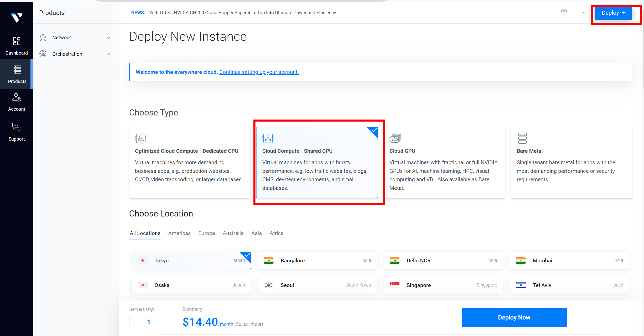Click the Vultr logo icon
The image size is (644, 336).
(x=17, y=17)
